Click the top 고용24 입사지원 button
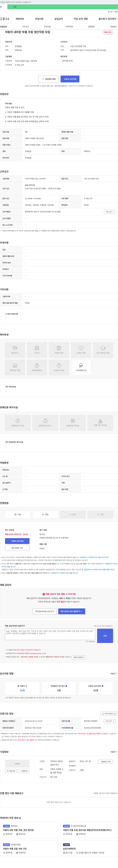The width and height of the screenshot is (118, 868). (x=70, y=79)
